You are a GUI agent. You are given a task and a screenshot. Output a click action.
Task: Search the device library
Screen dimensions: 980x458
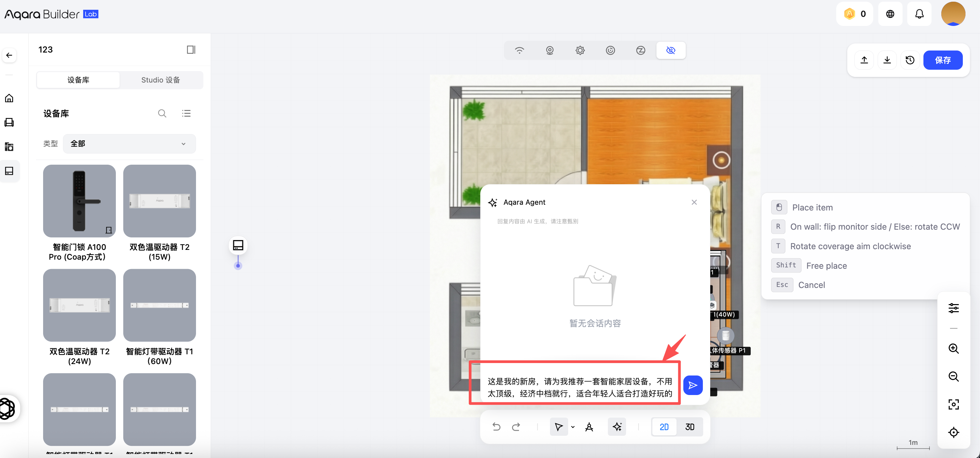pyautogui.click(x=162, y=113)
